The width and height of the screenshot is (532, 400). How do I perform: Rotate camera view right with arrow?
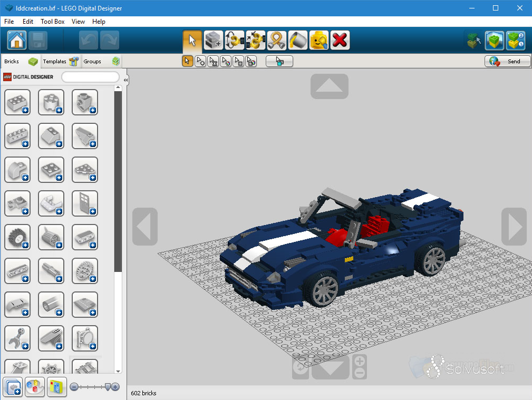514,227
